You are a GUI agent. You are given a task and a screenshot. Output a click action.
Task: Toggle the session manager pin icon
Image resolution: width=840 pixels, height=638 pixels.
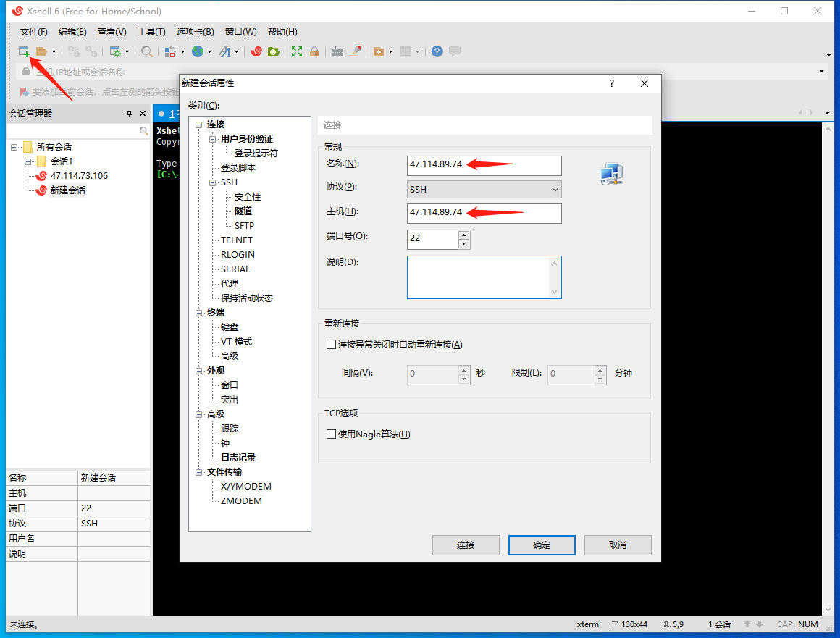130,112
